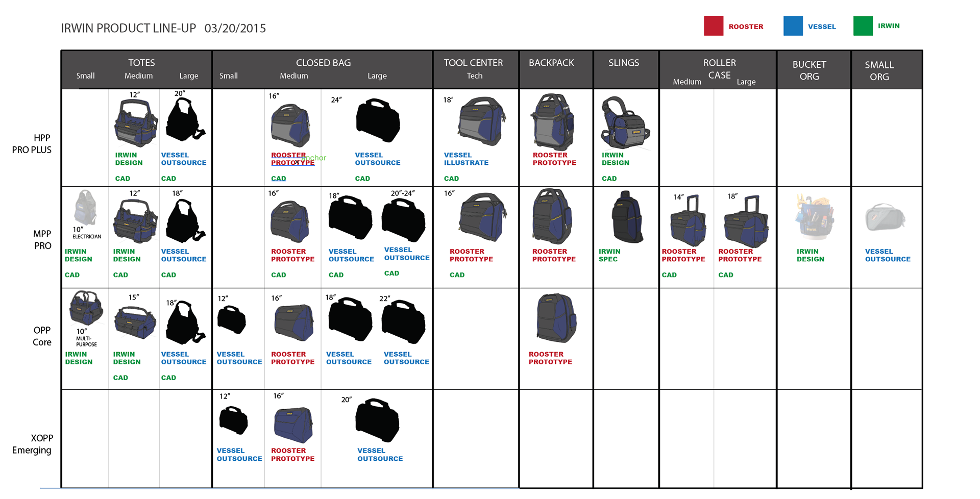Select the HPP Pro Plus backpack image

coord(553,121)
